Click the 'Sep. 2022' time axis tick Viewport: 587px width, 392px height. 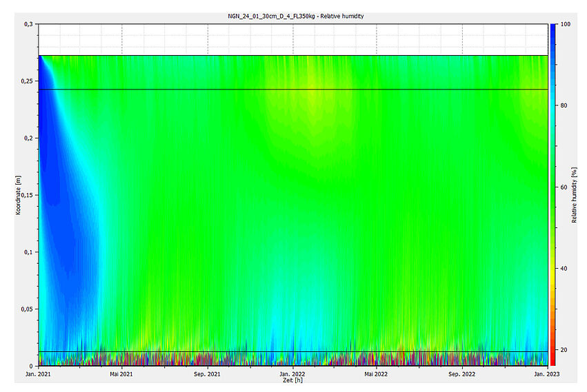[461, 374]
